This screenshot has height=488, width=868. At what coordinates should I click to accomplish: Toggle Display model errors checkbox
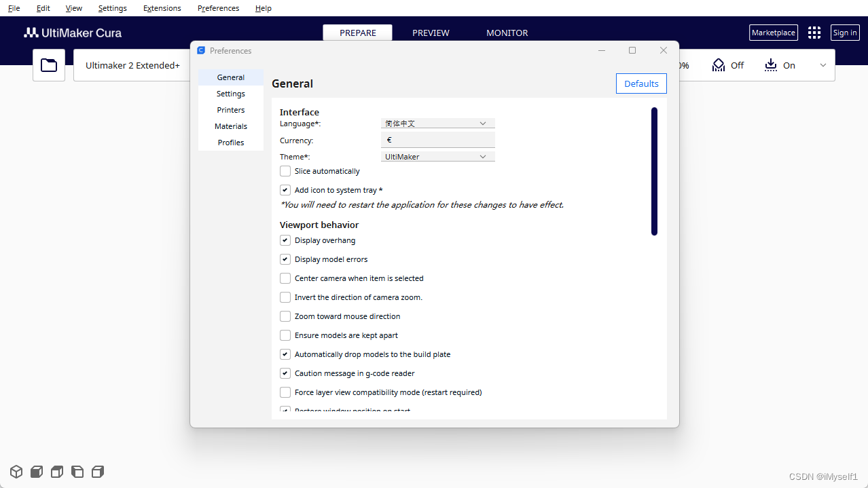click(x=285, y=259)
